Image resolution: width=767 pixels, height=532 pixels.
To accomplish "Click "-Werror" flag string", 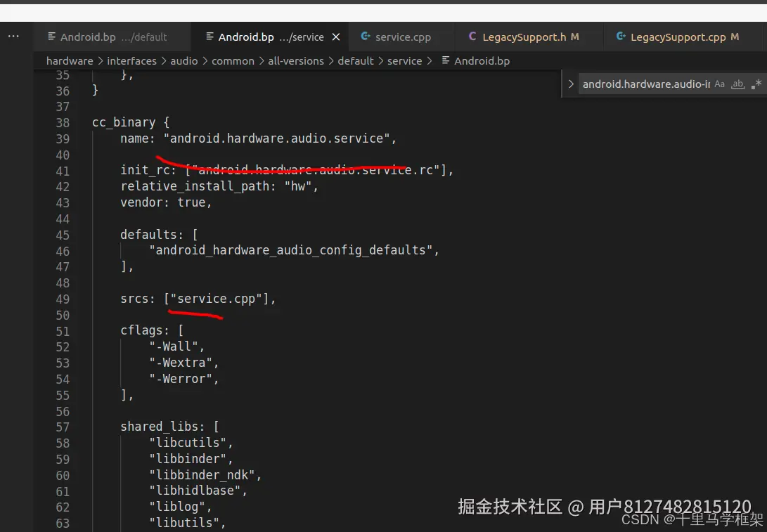I will click(x=181, y=379).
